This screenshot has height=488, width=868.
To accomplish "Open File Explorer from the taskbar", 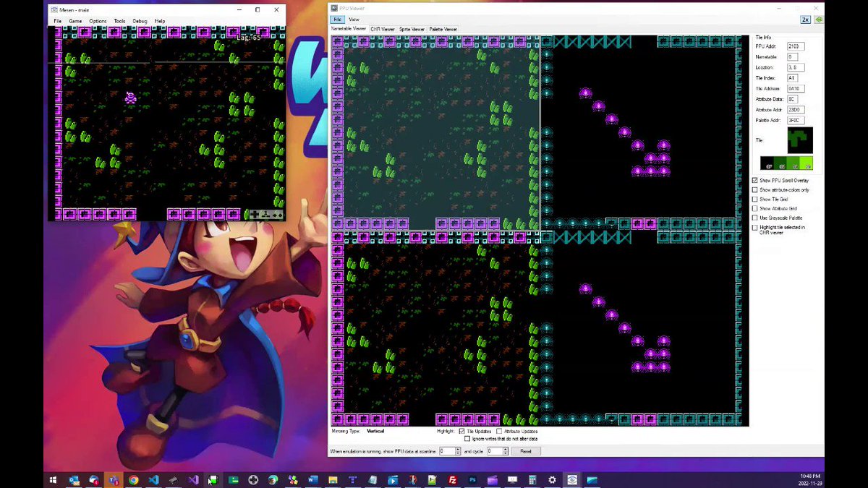I will 333,479.
